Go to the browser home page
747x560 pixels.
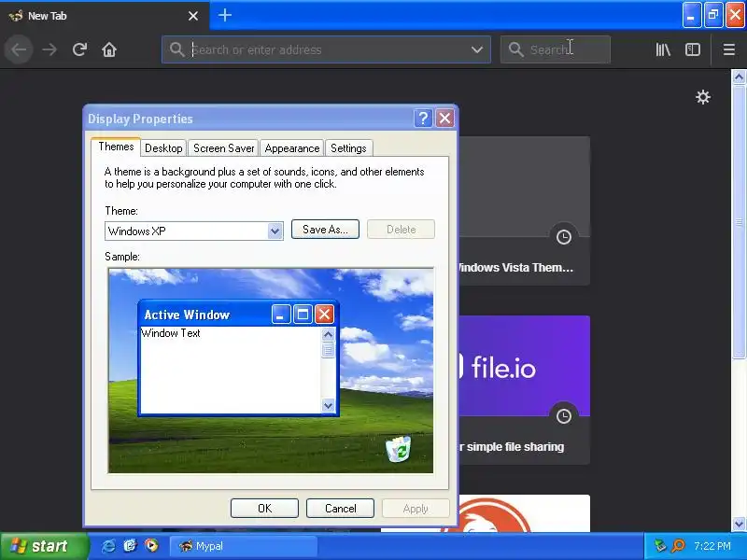(109, 49)
